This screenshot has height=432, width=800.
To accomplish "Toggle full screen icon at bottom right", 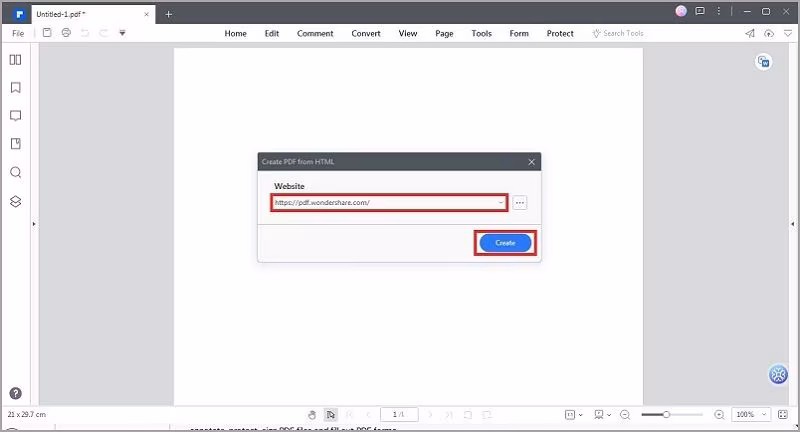I will click(783, 415).
